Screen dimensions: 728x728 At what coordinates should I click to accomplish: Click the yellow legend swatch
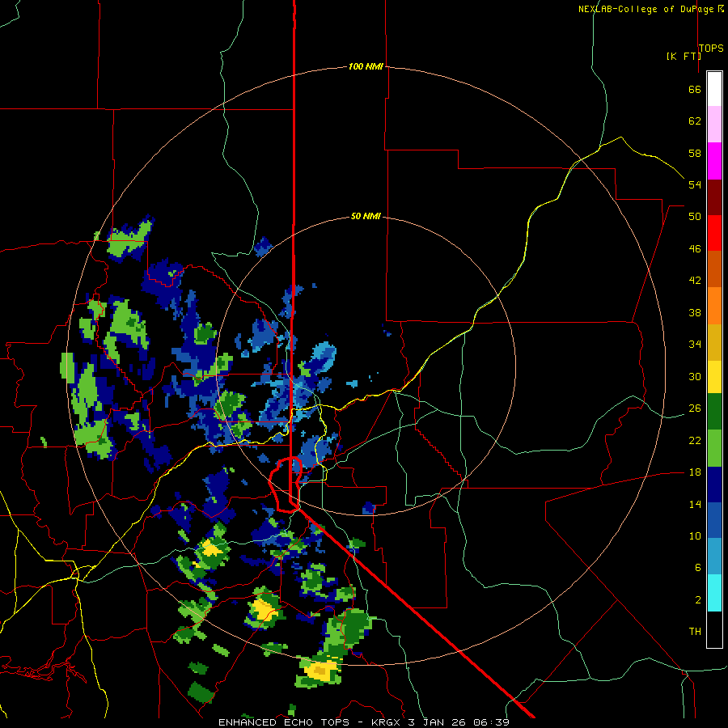(714, 376)
